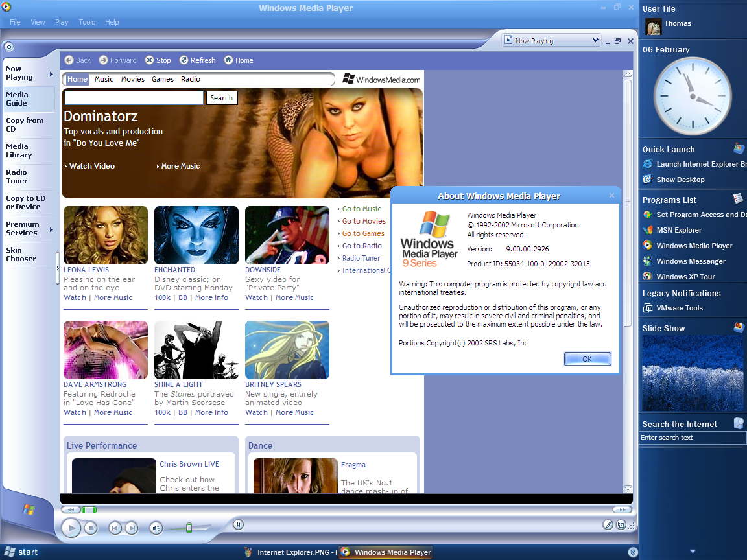747x560 pixels.
Task: Click the WindowsMedia.com logo
Action: point(381,79)
